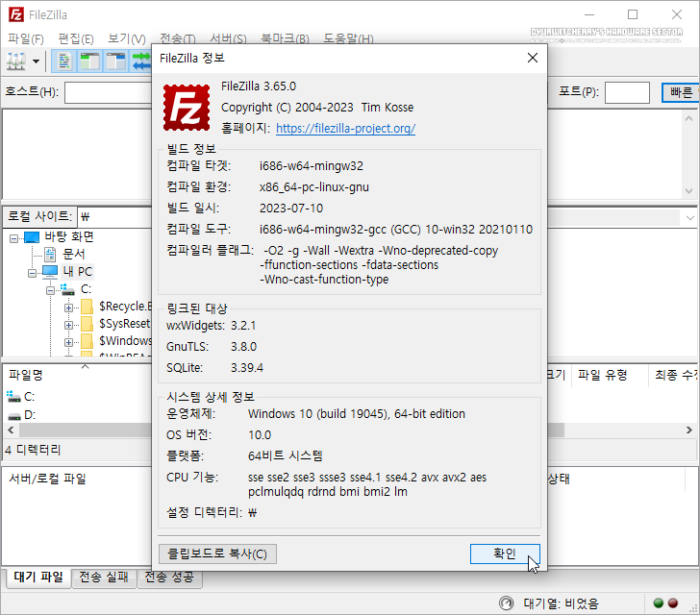The image size is (700, 615).
Task: Collapse the 바탕 화면 tree node
Action: tap(13, 238)
